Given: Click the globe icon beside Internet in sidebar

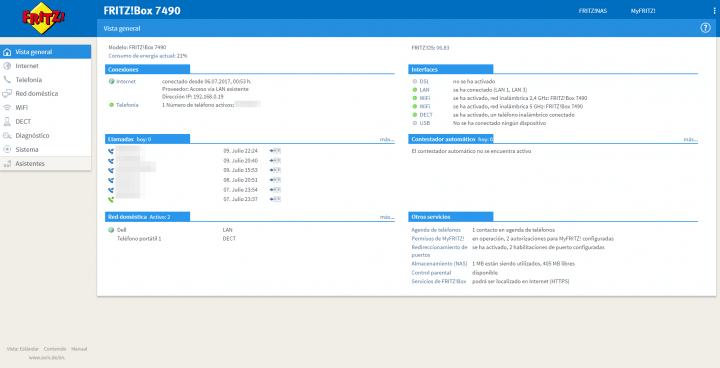Looking at the screenshot, I should point(7,66).
